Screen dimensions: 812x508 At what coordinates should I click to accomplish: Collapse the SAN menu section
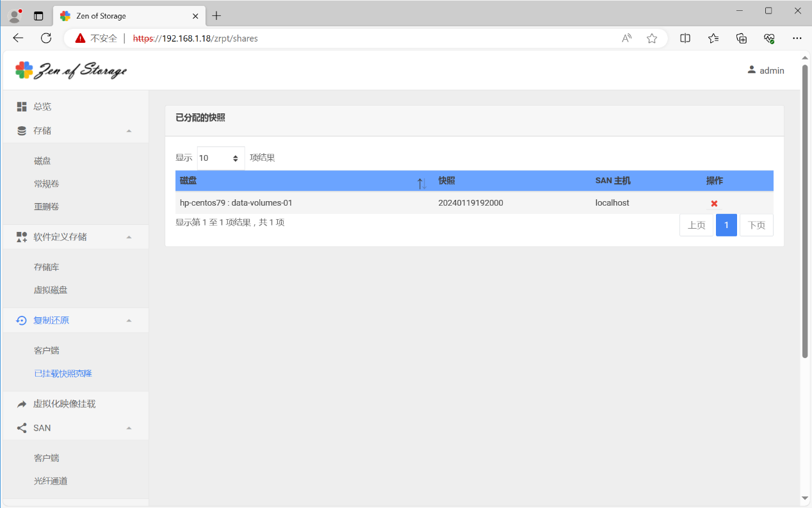(129, 428)
